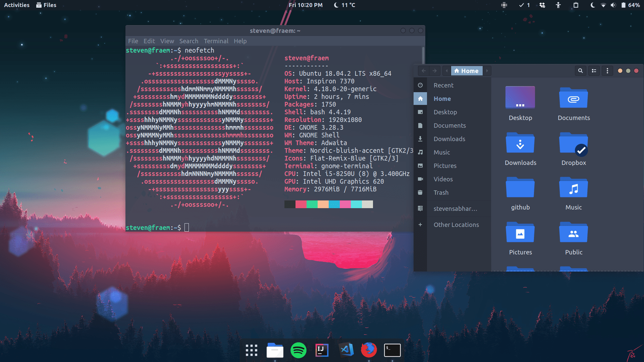Expand path right arrow next to Home

(487, 71)
